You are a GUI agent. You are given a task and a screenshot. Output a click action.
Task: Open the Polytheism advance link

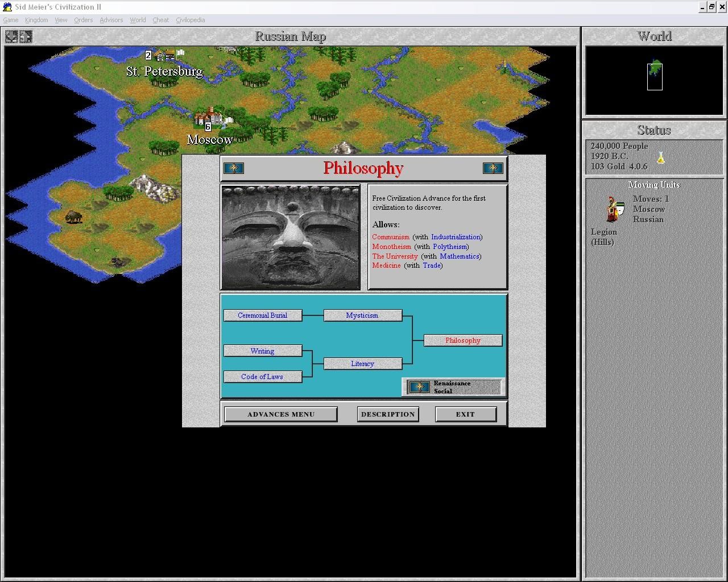450,247
